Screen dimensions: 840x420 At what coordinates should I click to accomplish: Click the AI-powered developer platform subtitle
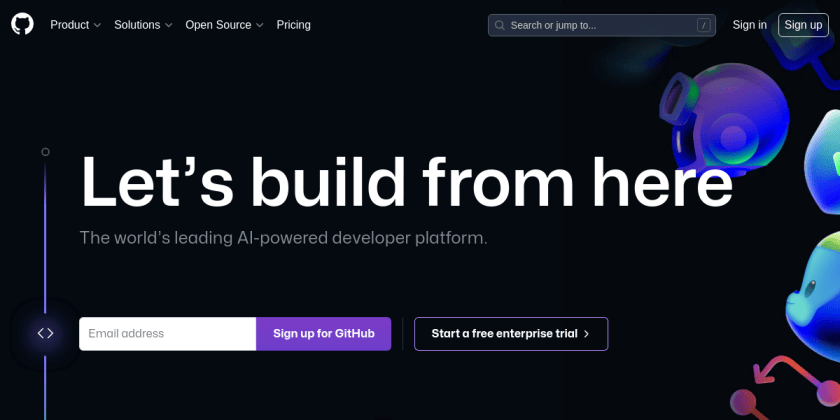click(x=283, y=238)
